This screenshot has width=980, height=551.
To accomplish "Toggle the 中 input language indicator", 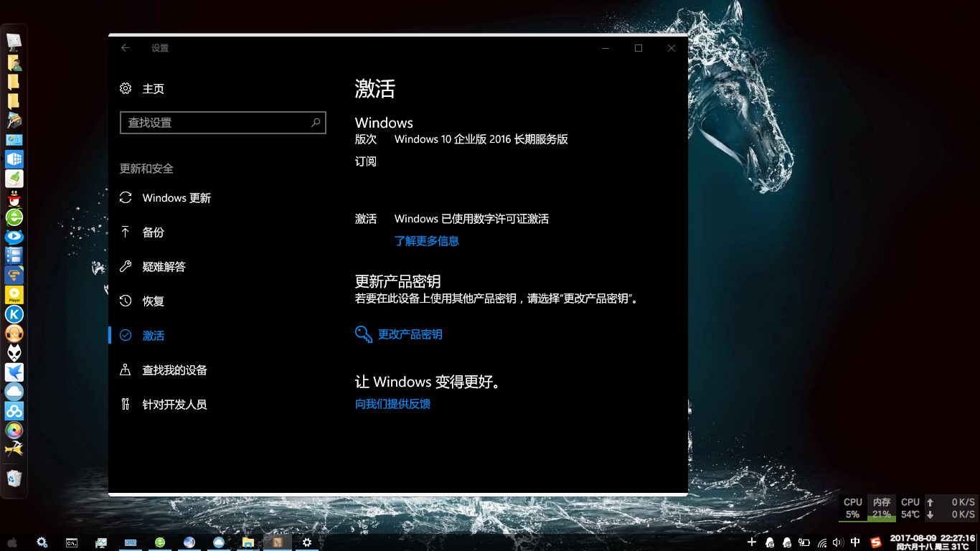I will coord(855,542).
